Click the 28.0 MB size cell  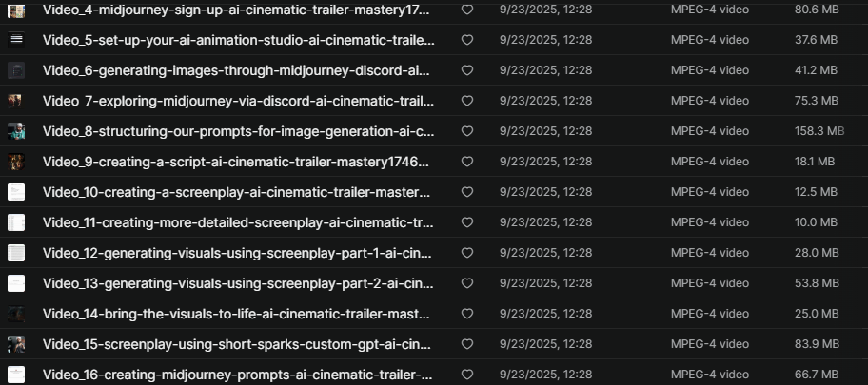817,253
